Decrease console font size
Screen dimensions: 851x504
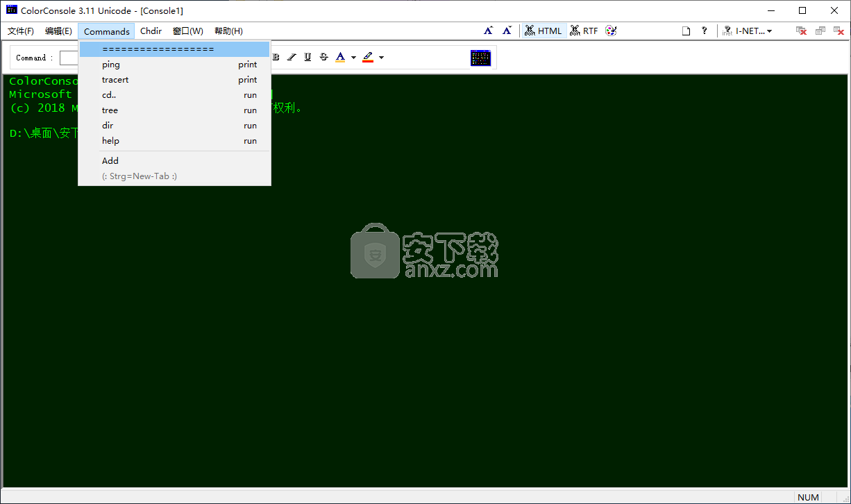507,31
